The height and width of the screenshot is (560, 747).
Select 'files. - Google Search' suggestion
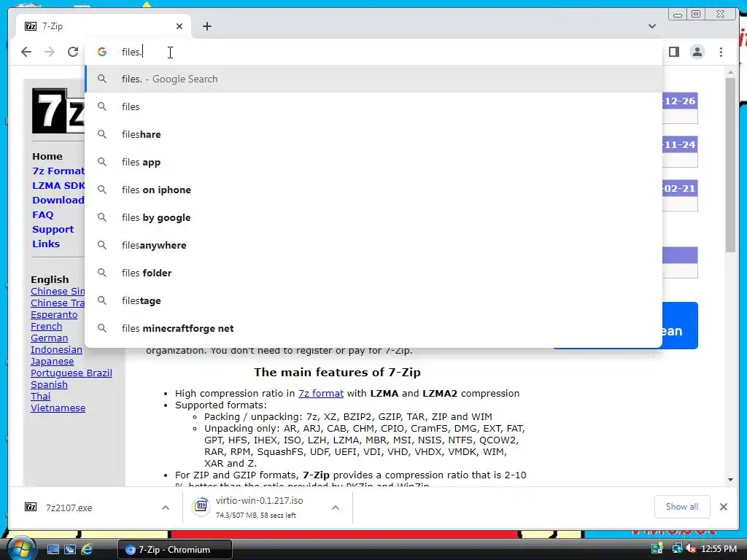click(x=374, y=79)
